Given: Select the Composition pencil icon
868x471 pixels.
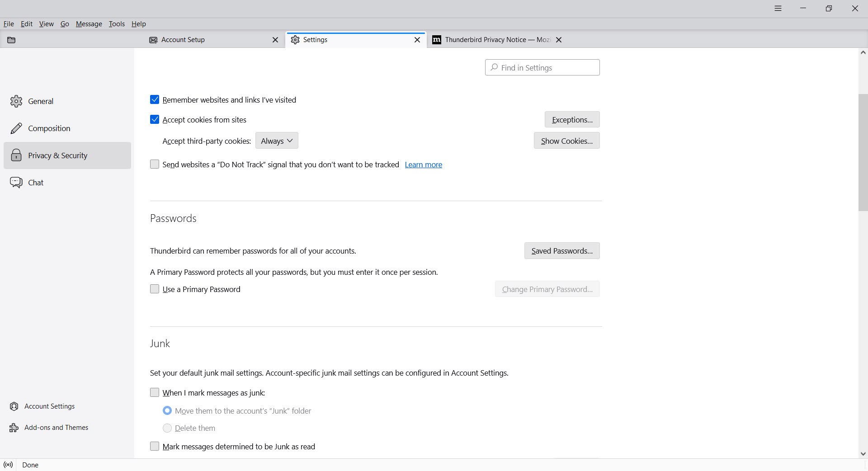Looking at the screenshot, I should click(16, 128).
